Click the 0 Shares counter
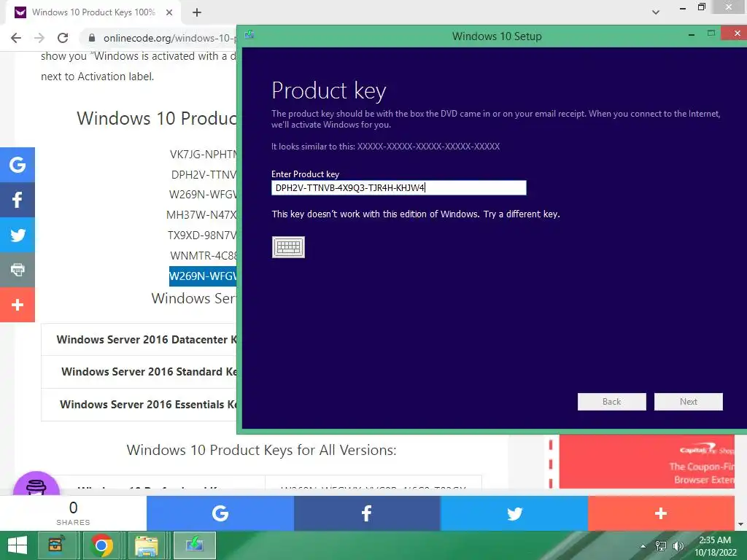747x560 pixels. [73, 513]
